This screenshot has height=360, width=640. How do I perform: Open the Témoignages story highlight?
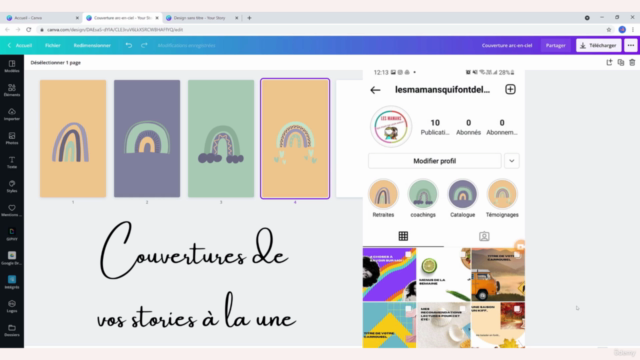point(502,195)
